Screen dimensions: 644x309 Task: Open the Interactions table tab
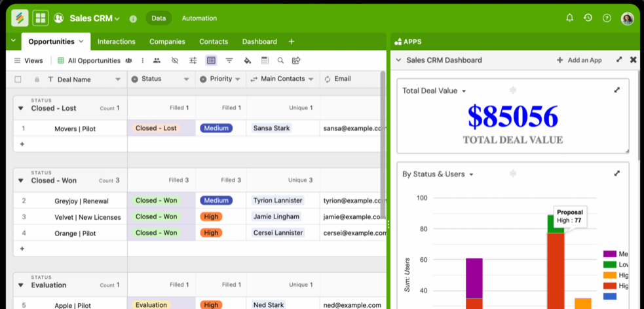[x=116, y=41]
